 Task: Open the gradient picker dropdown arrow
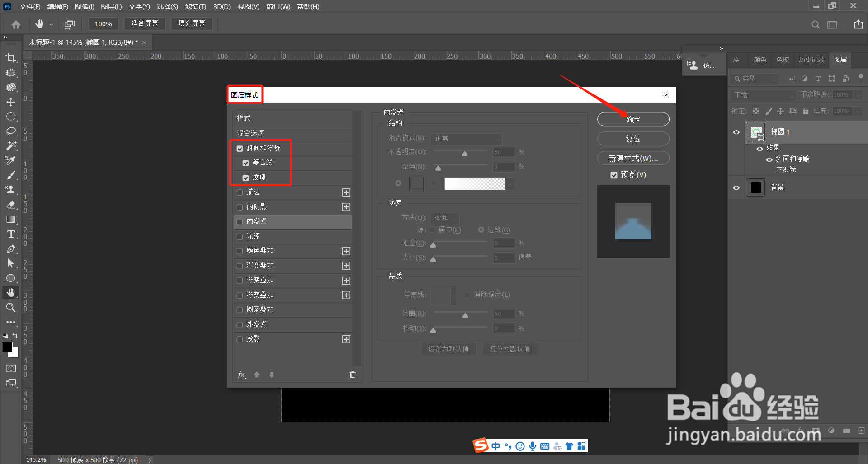pos(510,184)
